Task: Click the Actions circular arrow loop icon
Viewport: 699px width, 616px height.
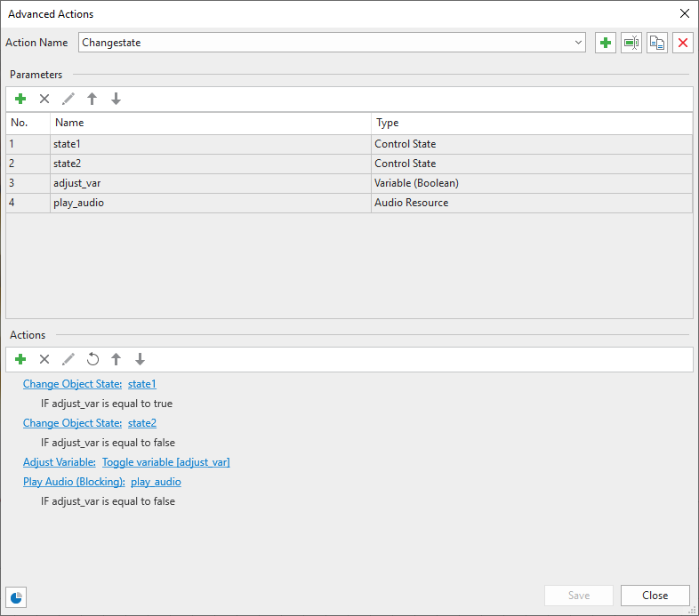Action: (92, 359)
